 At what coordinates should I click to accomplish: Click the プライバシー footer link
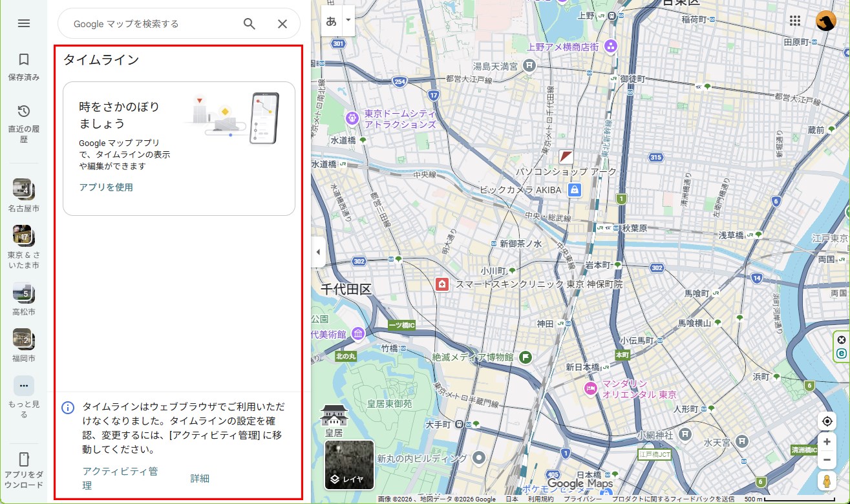pos(582,499)
